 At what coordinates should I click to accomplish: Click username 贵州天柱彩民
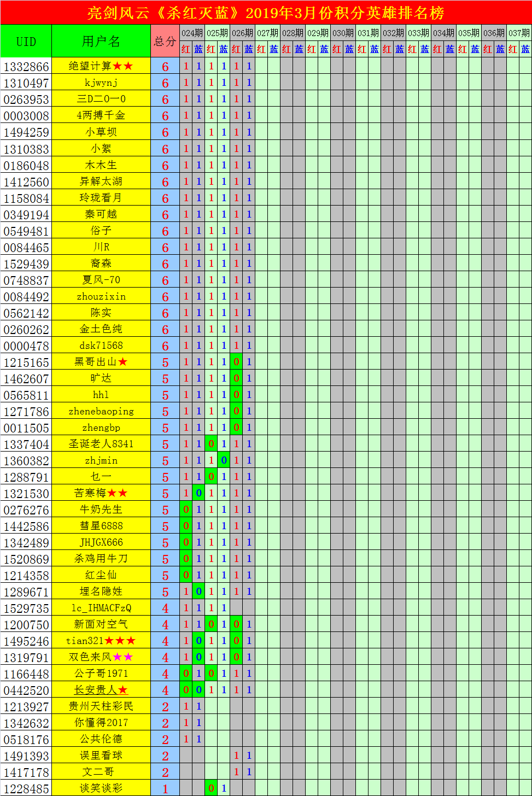point(101,706)
